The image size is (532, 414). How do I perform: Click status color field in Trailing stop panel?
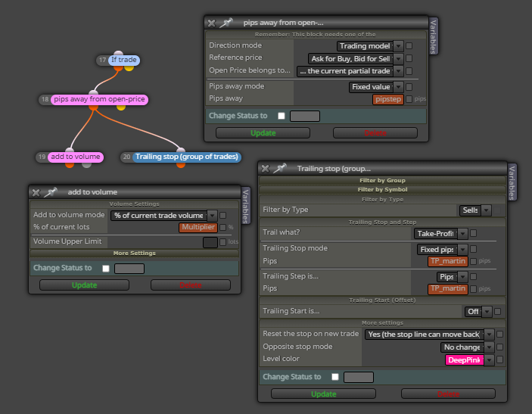tap(359, 378)
